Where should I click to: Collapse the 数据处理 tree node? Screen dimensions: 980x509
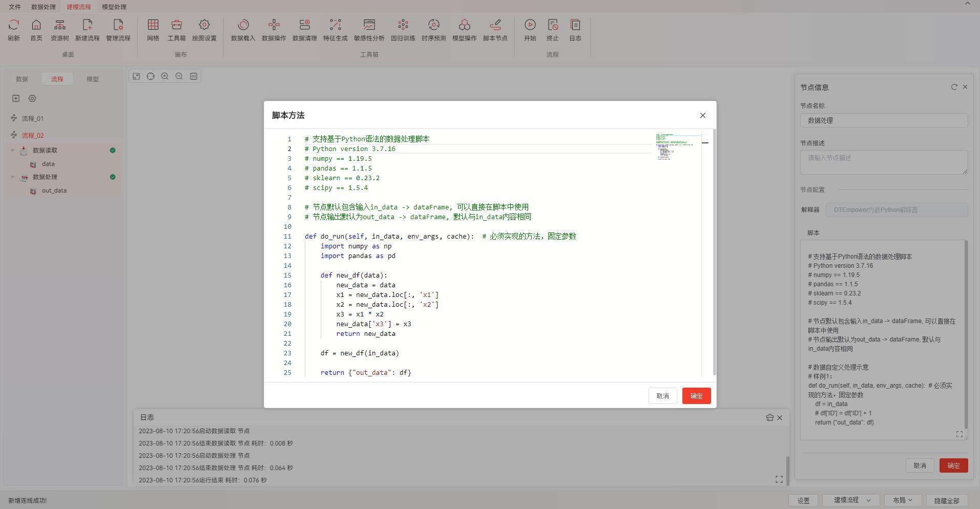pos(13,177)
